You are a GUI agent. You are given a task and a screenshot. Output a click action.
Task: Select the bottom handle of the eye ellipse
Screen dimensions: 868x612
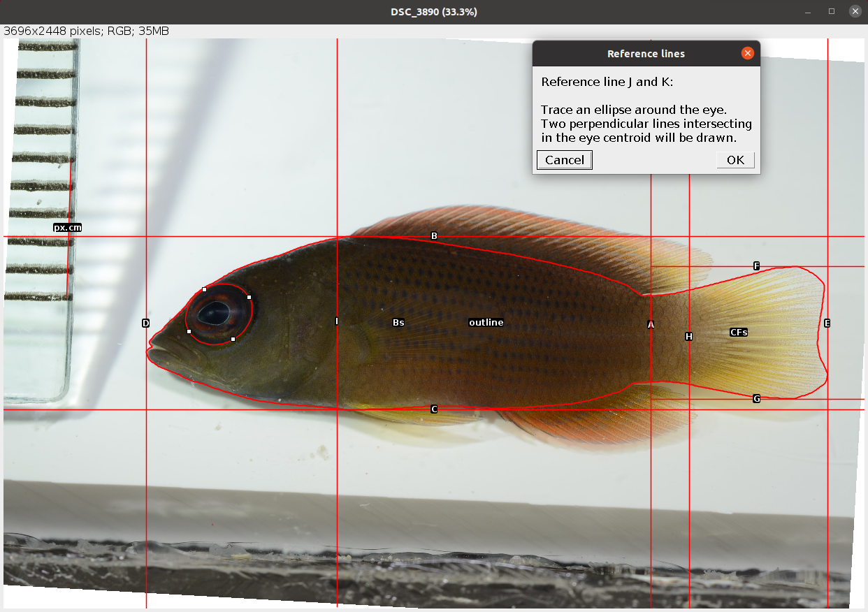[x=232, y=338]
